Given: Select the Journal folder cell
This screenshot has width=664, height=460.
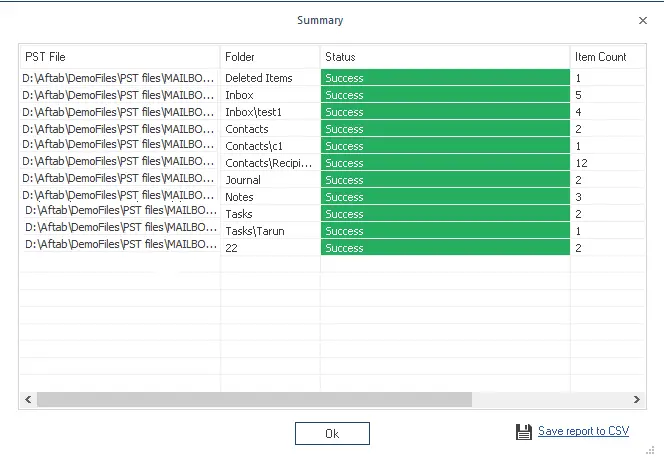Looking at the screenshot, I should pyautogui.click(x=270, y=180).
